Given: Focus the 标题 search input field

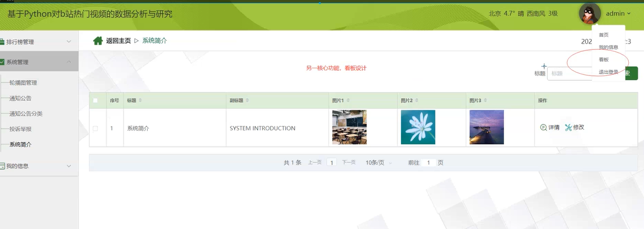Looking at the screenshot, I should tap(569, 73).
